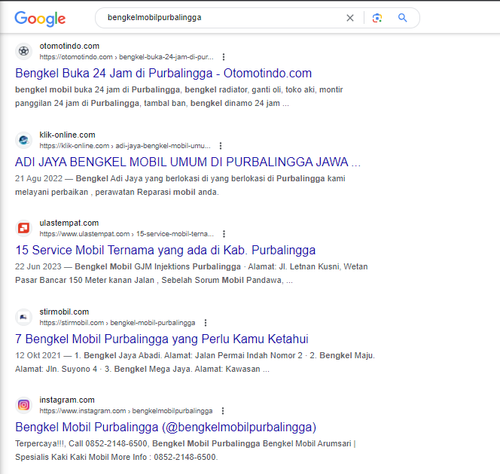The image size is (500, 474).
Task: Open three-dot menu for otomotindo.com result
Action: tap(224, 57)
